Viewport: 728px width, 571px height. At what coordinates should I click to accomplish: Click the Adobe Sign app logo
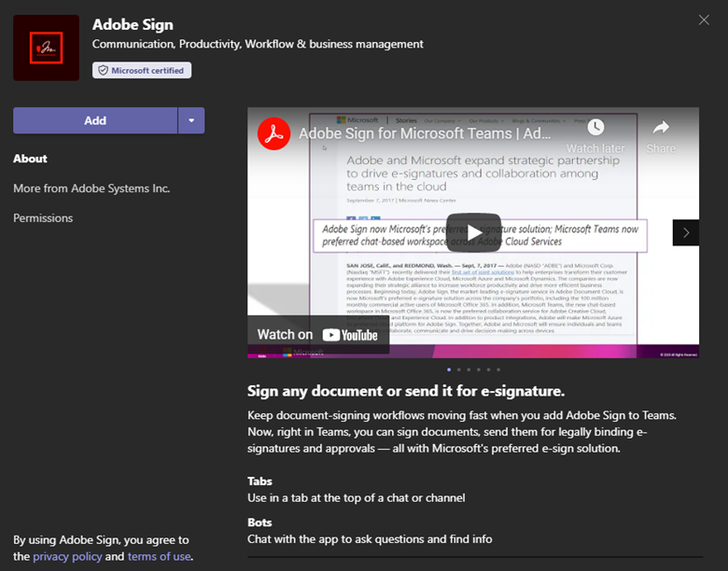coord(46,48)
